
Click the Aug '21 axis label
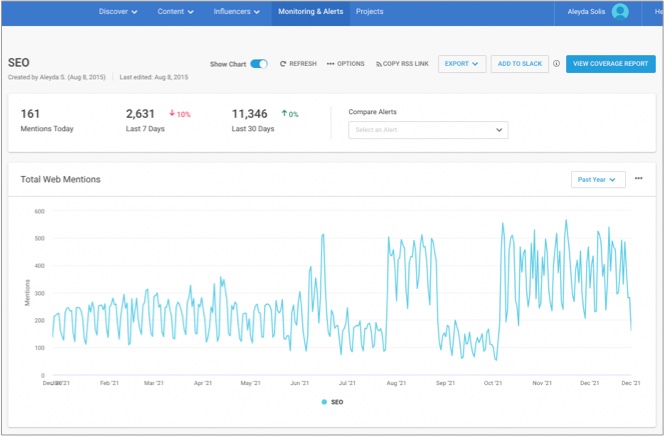(x=396, y=383)
